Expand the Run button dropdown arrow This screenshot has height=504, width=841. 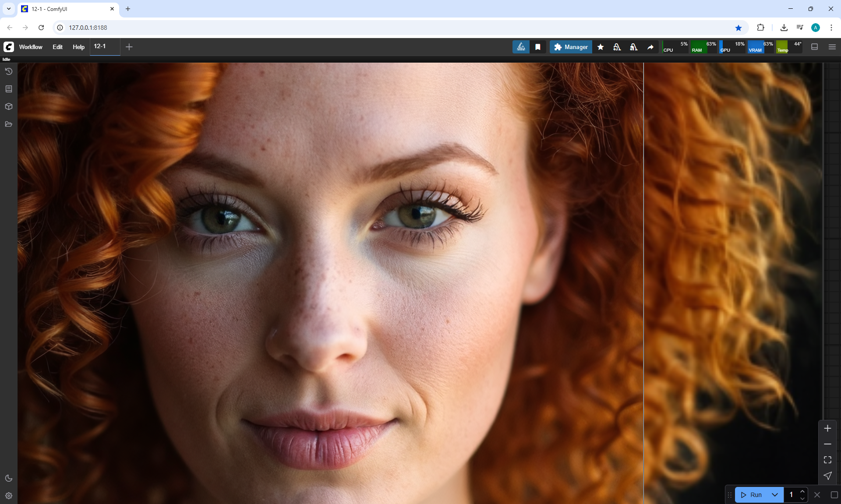[775, 495]
